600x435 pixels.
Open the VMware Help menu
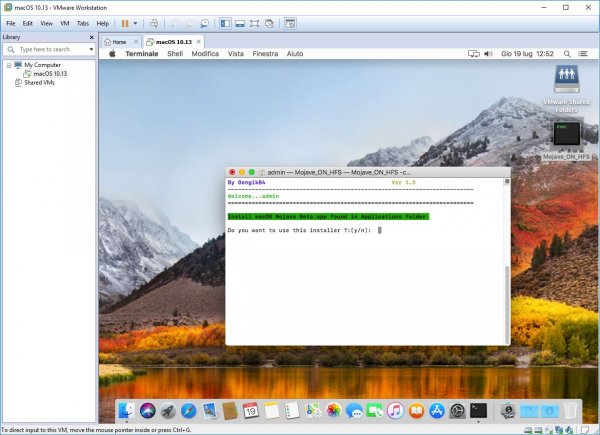click(x=103, y=23)
